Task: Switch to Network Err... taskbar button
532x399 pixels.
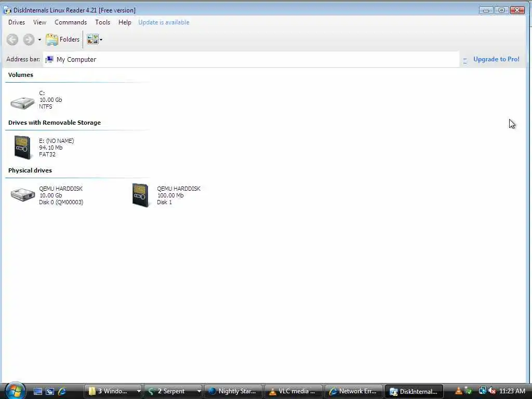Action: pyautogui.click(x=354, y=391)
